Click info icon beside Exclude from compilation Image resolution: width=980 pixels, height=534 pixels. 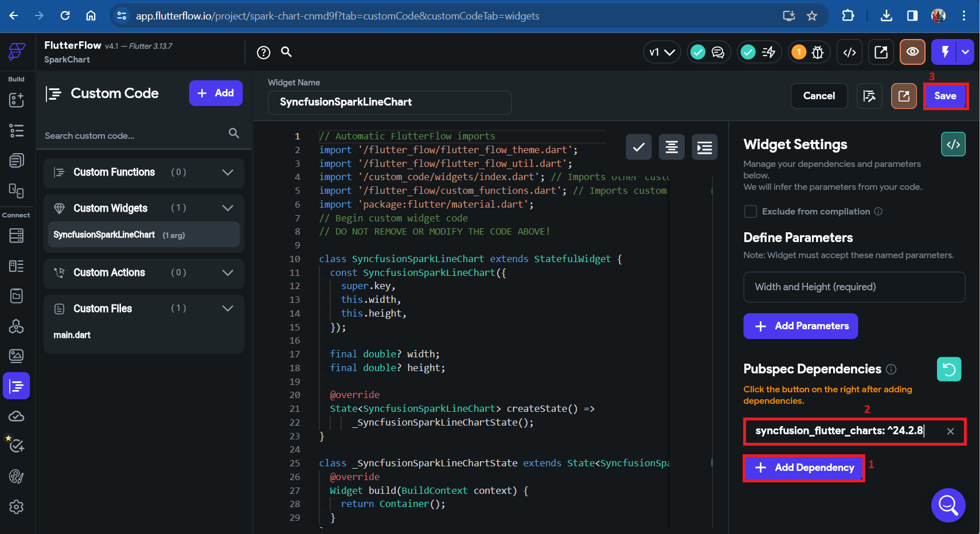878,212
